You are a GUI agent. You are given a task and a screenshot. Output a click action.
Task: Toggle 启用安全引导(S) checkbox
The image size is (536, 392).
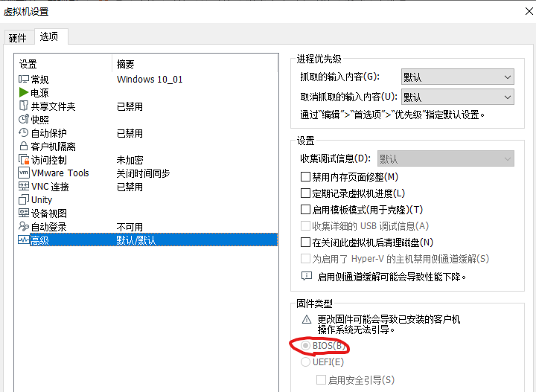click(321, 379)
